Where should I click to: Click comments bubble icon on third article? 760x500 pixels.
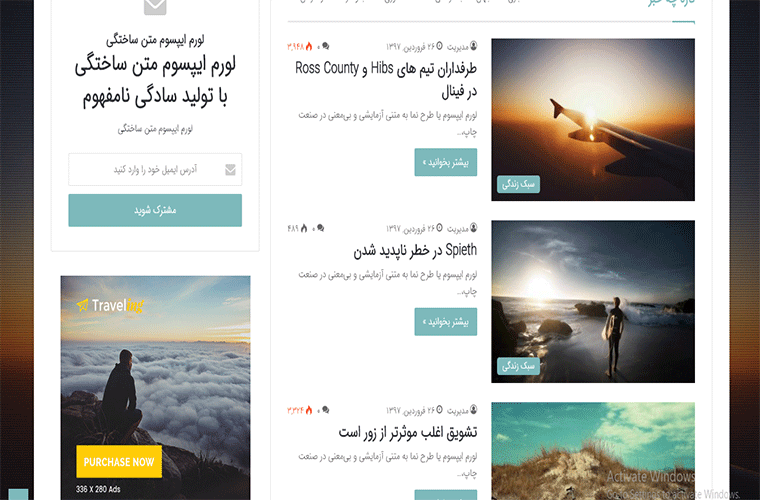click(x=325, y=410)
